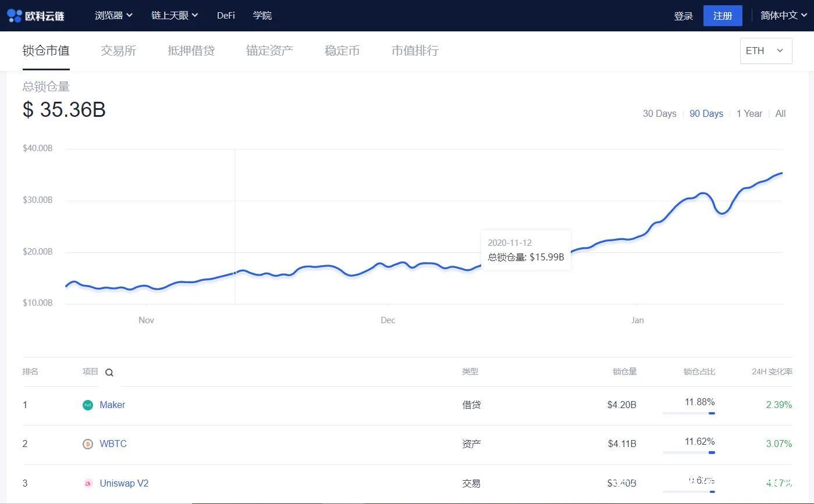Click the chart tooltip showing $15.99B
This screenshot has width=814, height=504.
point(526,250)
